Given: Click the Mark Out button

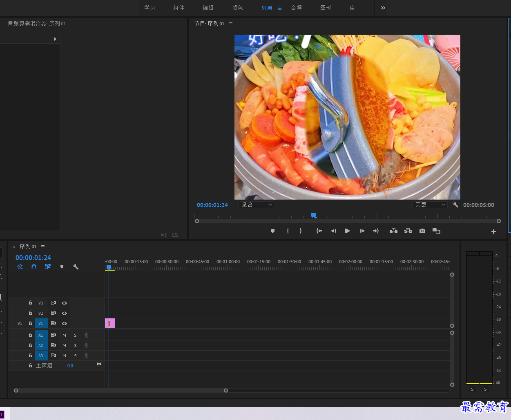Looking at the screenshot, I should [301, 231].
